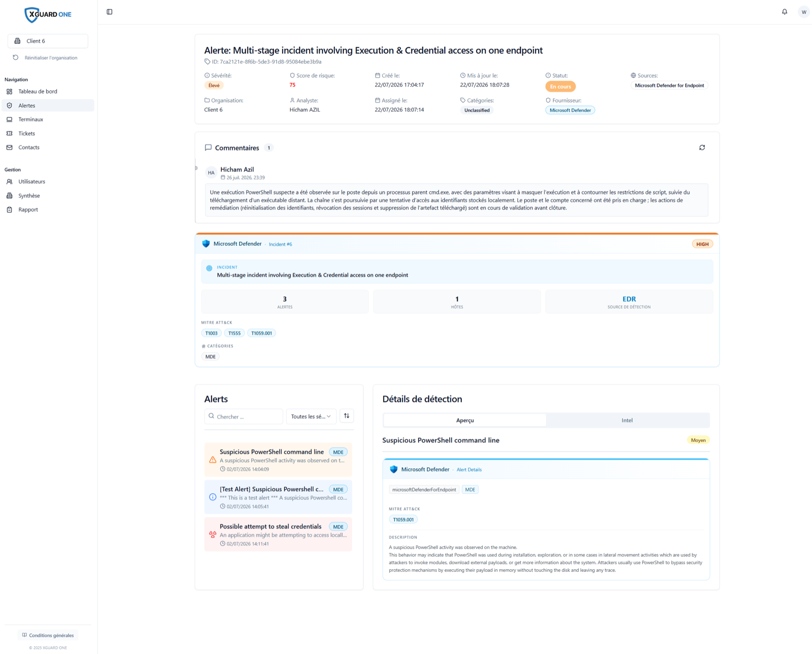
Task: Click the Contacts envelope icon
Action: coord(10,148)
